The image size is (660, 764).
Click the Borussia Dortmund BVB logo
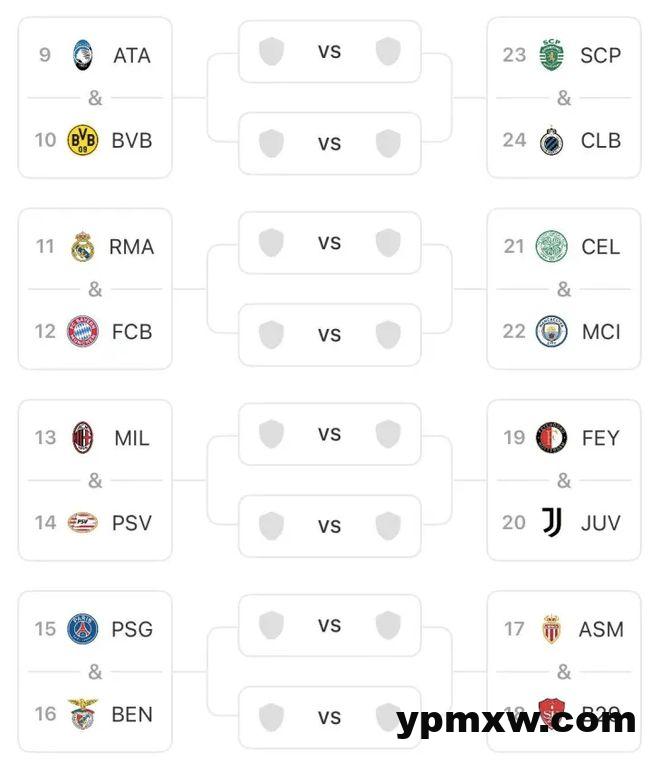pyautogui.click(x=83, y=140)
